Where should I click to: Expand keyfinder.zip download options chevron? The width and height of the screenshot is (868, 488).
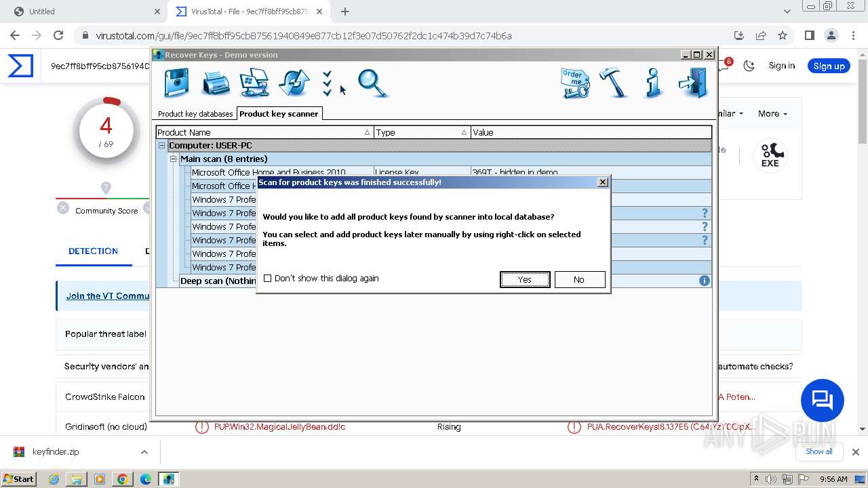click(x=144, y=452)
